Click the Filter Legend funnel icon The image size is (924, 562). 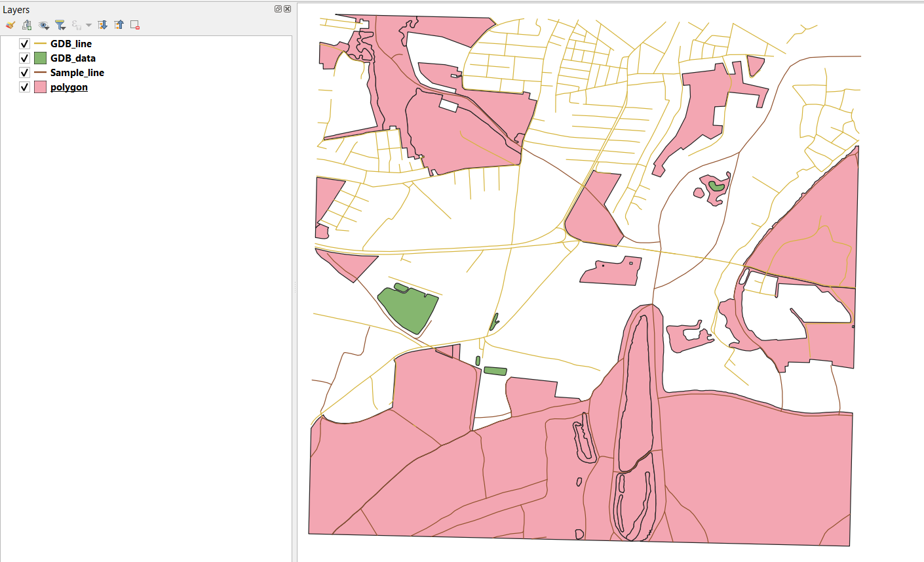(60, 25)
